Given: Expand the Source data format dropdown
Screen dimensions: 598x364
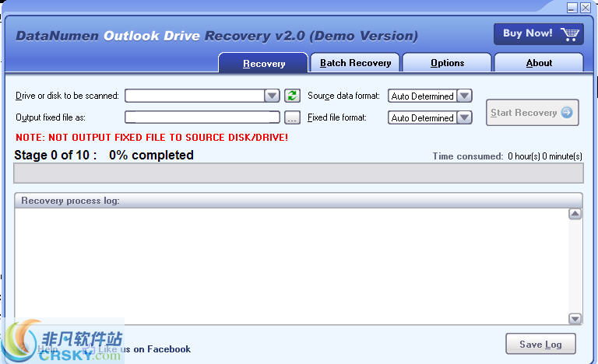Looking at the screenshot, I should [x=464, y=96].
